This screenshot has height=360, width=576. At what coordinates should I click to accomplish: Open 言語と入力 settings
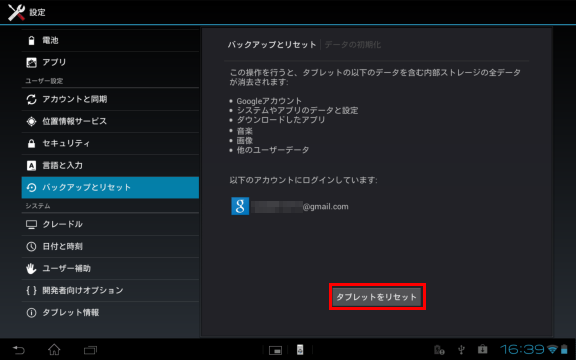110,165
